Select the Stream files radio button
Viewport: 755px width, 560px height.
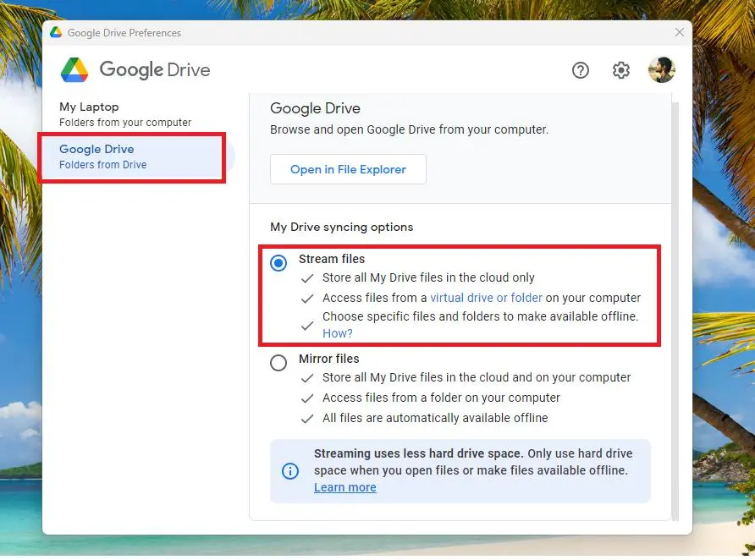[278, 263]
